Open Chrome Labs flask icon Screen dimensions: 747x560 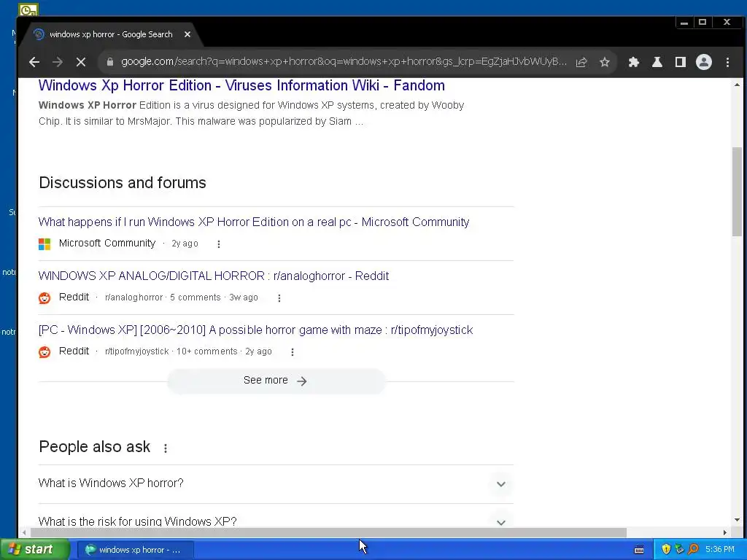[657, 62]
